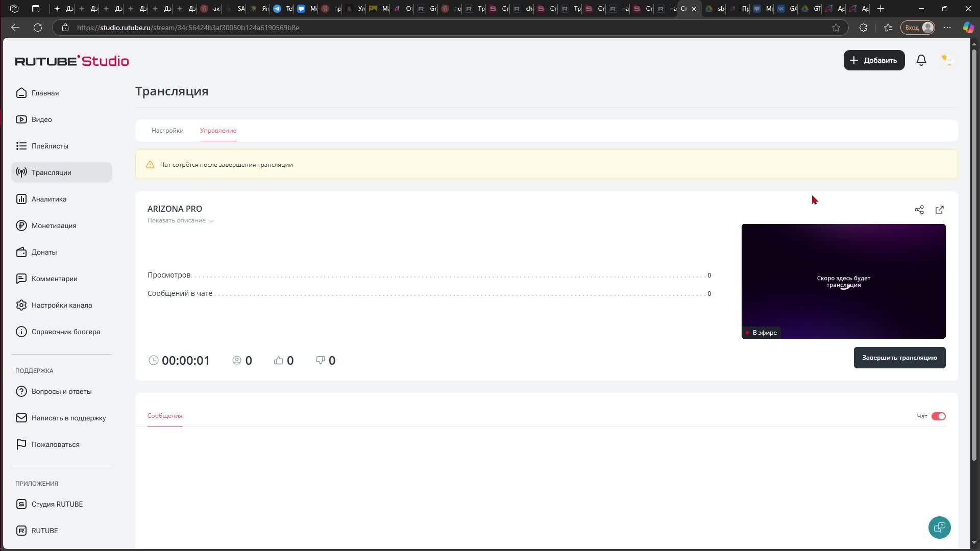Select the Сообщения tab
The width and height of the screenshot is (980, 551).
[x=165, y=416]
